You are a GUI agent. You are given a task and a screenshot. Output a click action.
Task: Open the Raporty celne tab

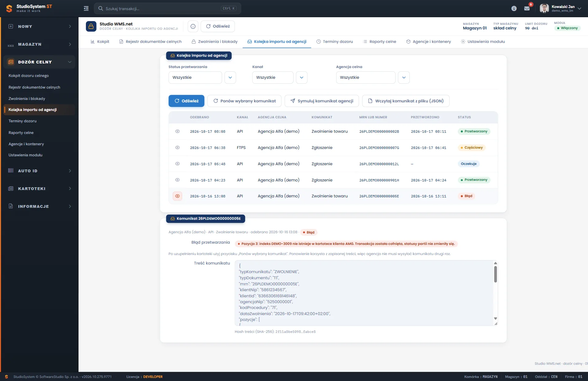coord(379,42)
